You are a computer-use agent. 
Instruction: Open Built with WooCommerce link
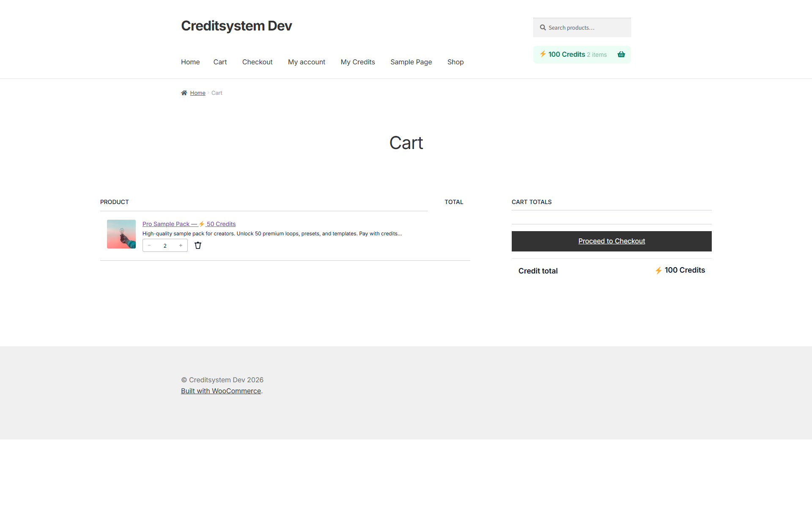point(221,391)
